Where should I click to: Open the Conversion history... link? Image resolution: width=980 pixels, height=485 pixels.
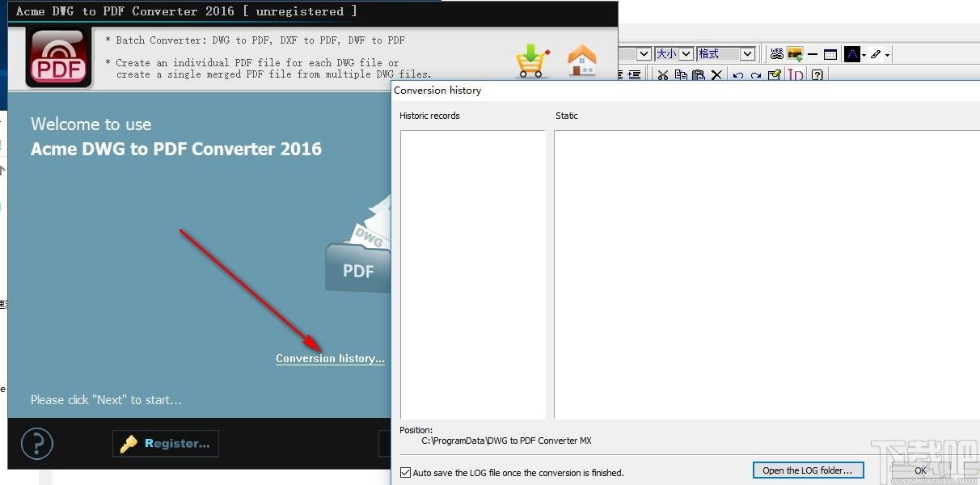(330, 358)
